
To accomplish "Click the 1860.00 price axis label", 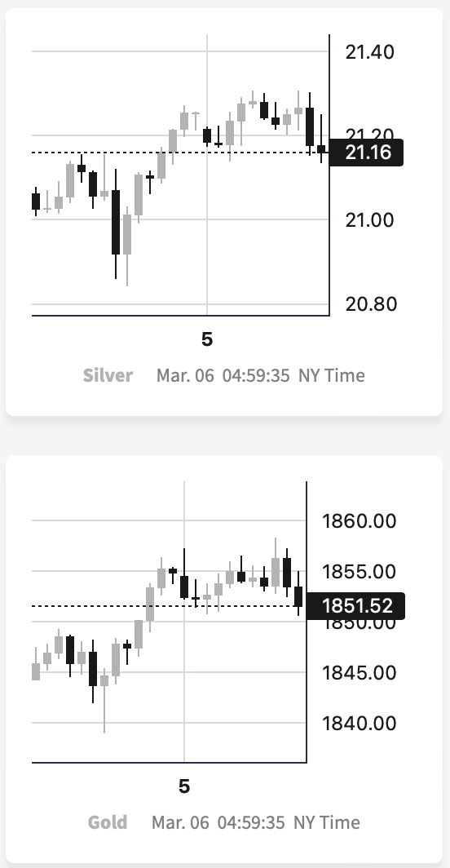I will pyautogui.click(x=360, y=521).
